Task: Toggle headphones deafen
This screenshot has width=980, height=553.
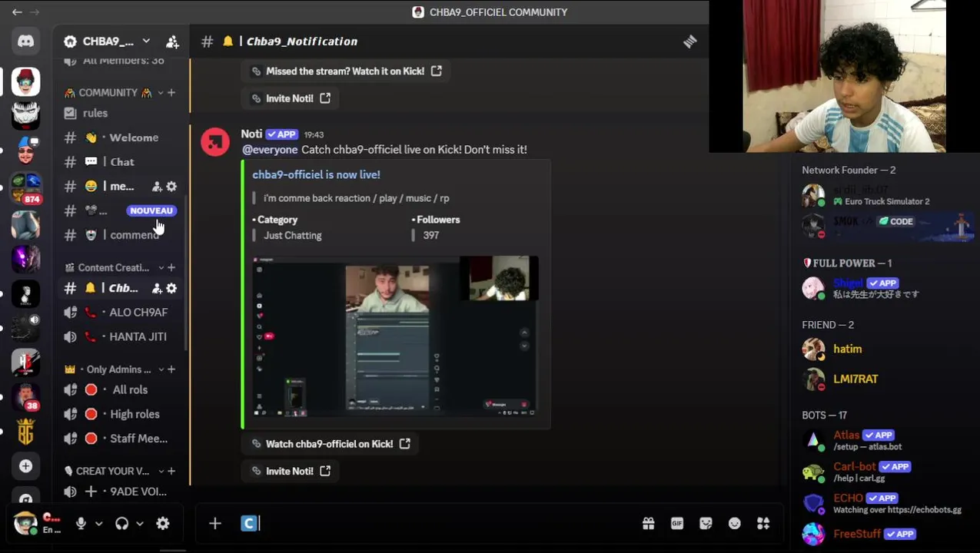Action: click(x=121, y=523)
